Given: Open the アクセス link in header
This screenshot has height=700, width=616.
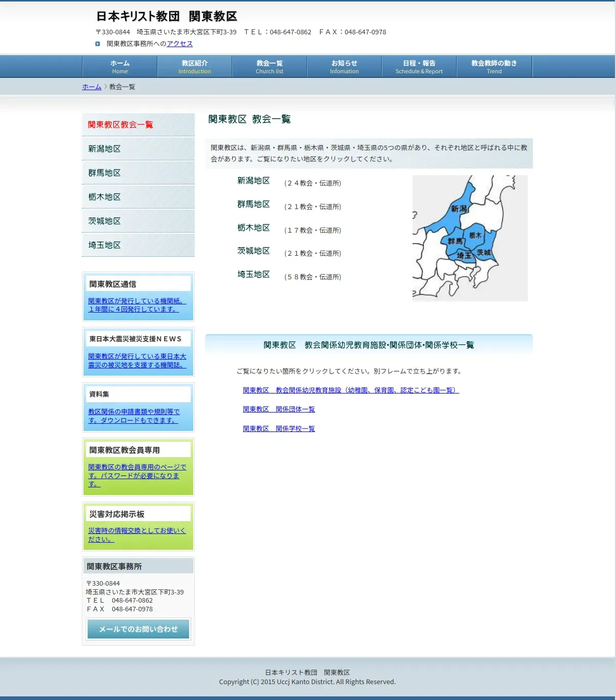Looking at the screenshot, I should pos(179,44).
